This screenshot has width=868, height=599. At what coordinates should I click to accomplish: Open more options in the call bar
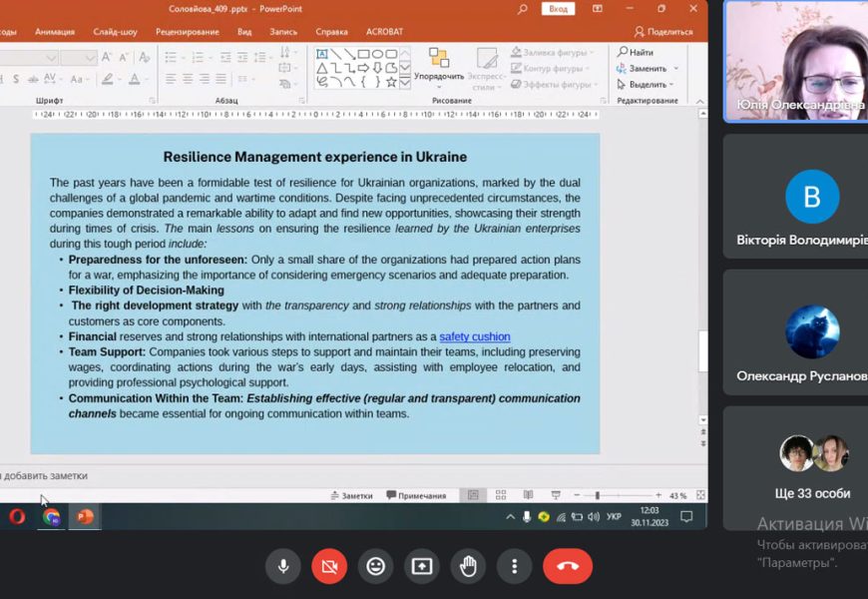coord(515,566)
